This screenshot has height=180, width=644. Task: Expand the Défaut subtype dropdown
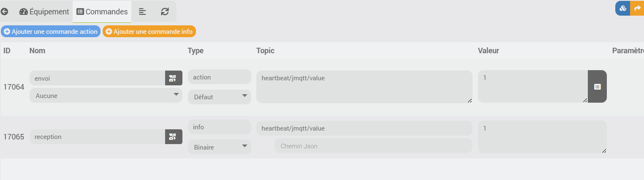pos(220,97)
